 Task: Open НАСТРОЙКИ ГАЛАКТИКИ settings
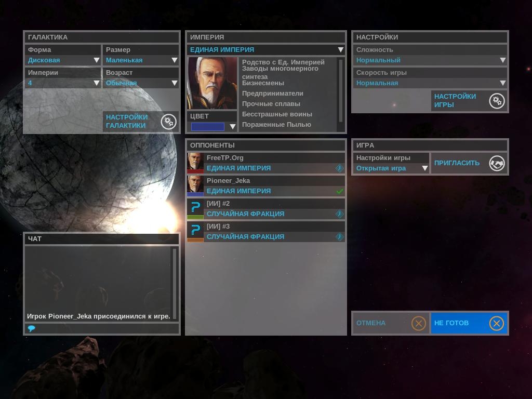(x=127, y=122)
